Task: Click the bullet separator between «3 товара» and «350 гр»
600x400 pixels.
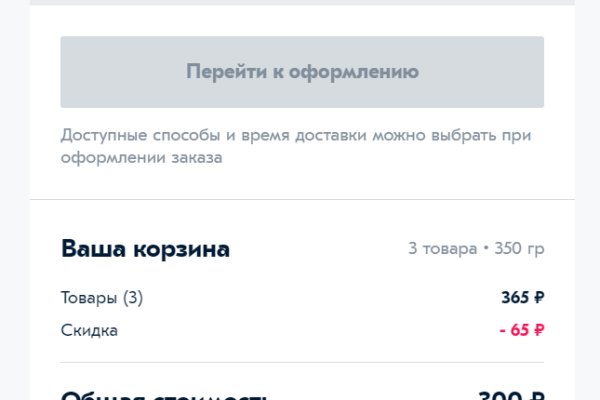Action: click(485, 249)
